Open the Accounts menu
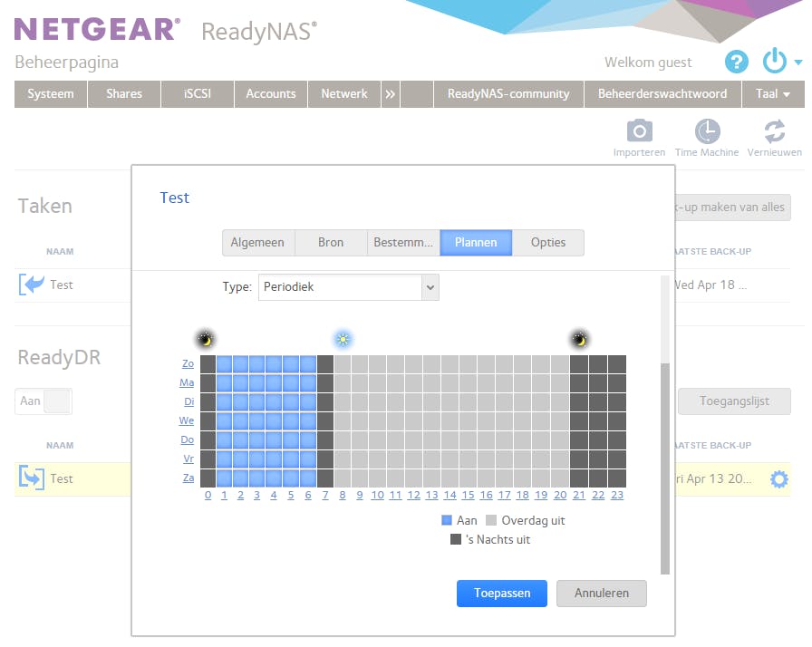Viewport: 812px width, 647px height. pos(271,93)
